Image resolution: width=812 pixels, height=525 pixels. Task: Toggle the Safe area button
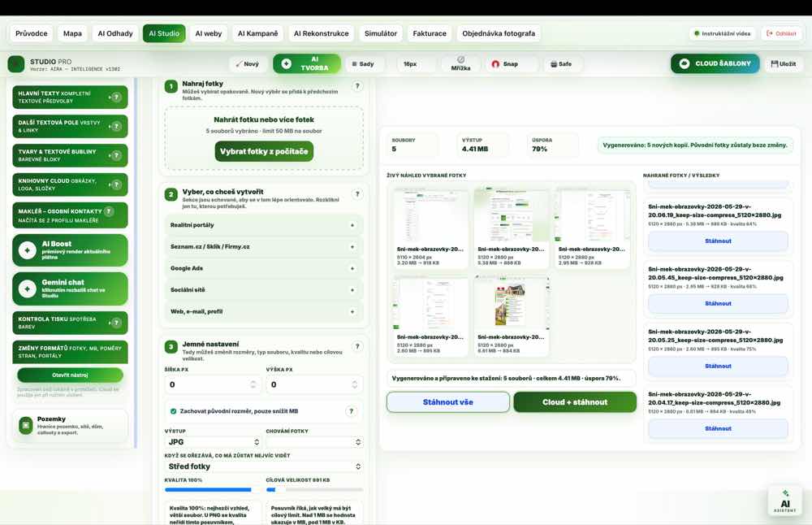tap(561, 64)
